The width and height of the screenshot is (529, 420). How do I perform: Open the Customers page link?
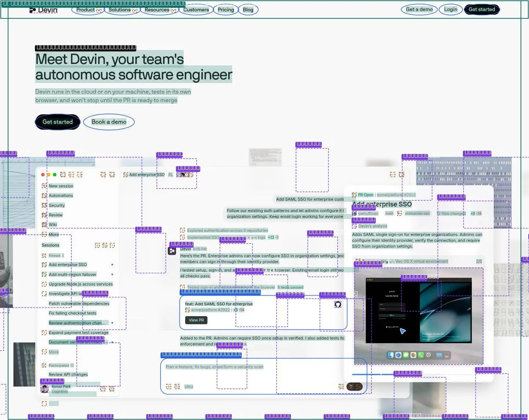click(x=196, y=10)
